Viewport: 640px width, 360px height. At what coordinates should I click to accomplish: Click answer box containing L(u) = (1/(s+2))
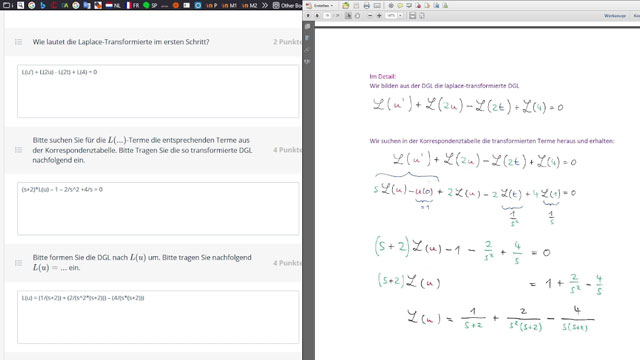coord(158,317)
